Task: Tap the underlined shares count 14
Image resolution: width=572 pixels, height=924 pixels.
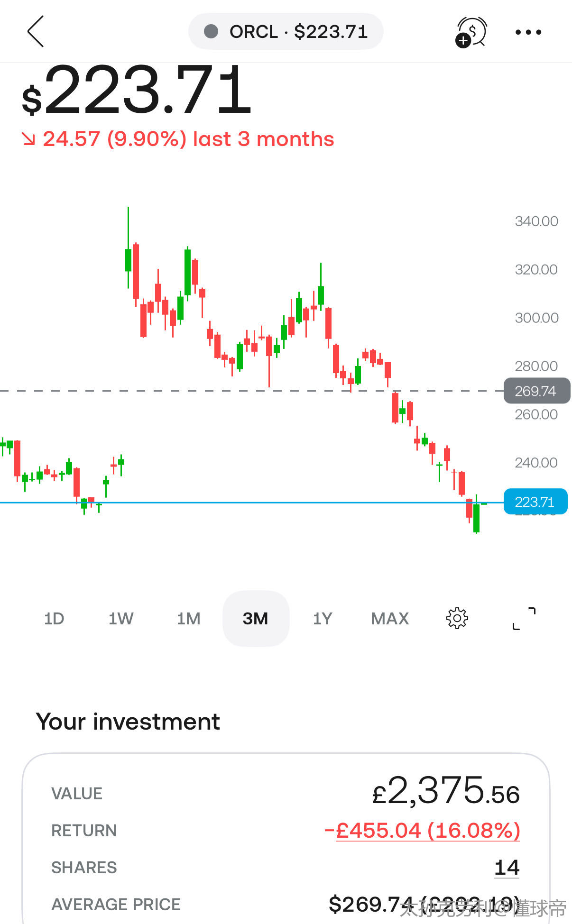Action: 507,868
